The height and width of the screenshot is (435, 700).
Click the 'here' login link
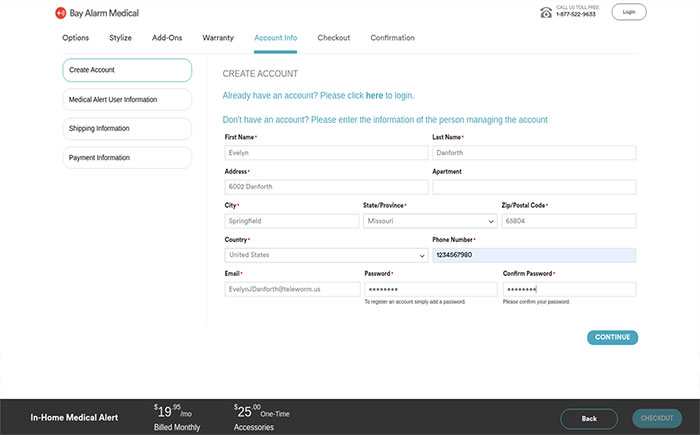[374, 96]
